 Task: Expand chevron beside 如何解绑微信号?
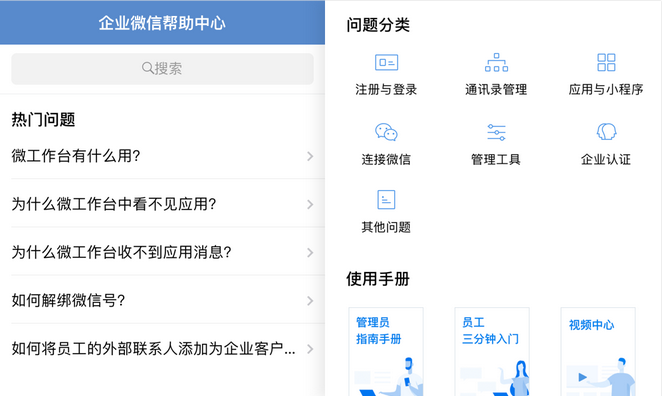pos(310,301)
